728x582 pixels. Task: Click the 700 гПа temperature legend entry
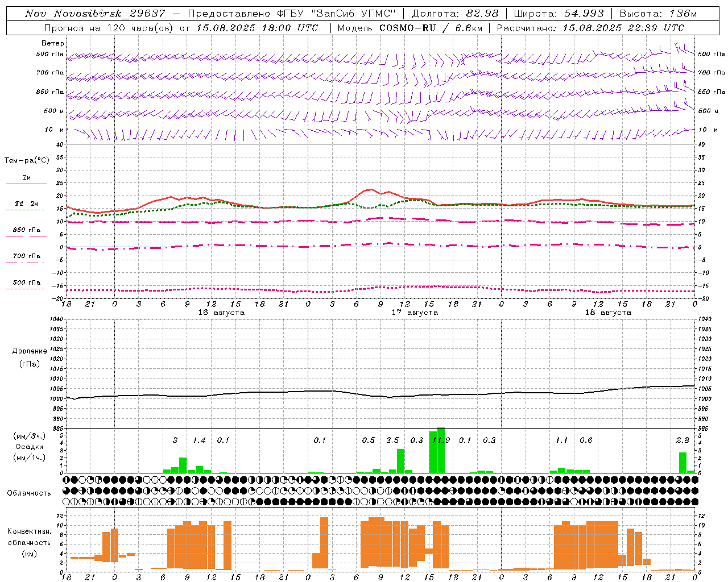click(x=27, y=257)
